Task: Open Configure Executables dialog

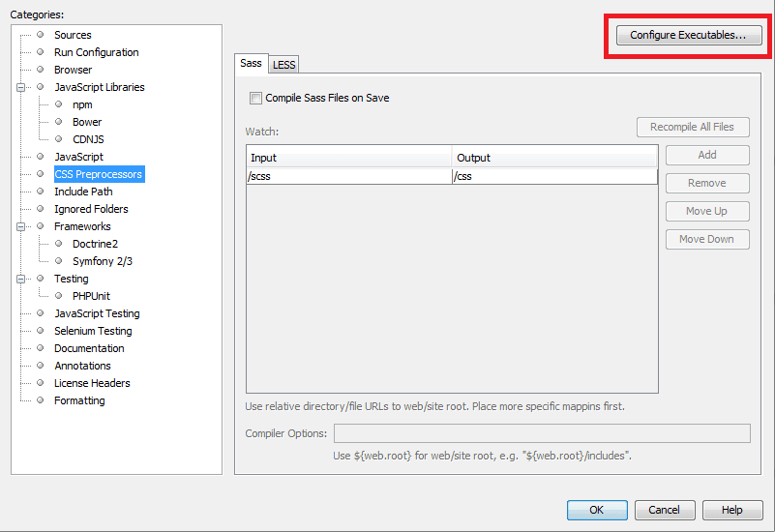Action: pyautogui.click(x=689, y=35)
